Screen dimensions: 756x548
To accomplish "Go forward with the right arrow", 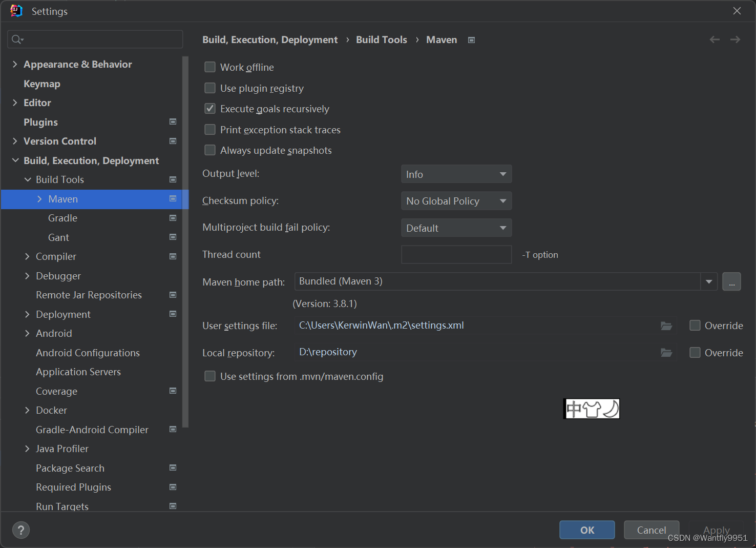I will [x=735, y=39].
